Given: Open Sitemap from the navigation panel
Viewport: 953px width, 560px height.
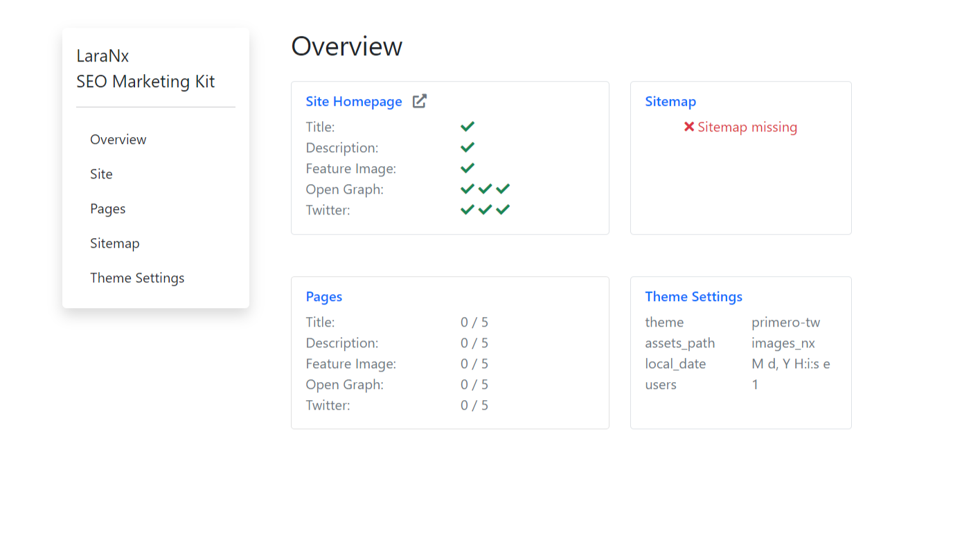Looking at the screenshot, I should click(114, 243).
